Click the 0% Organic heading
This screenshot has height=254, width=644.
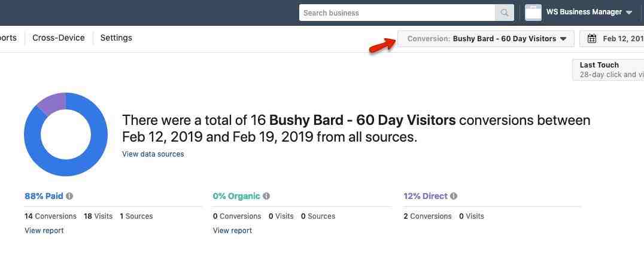click(x=236, y=196)
